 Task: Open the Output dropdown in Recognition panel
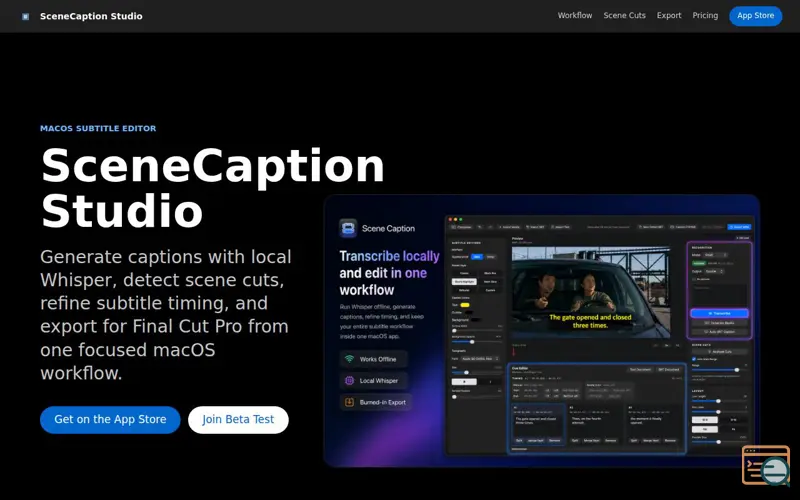click(x=714, y=271)
